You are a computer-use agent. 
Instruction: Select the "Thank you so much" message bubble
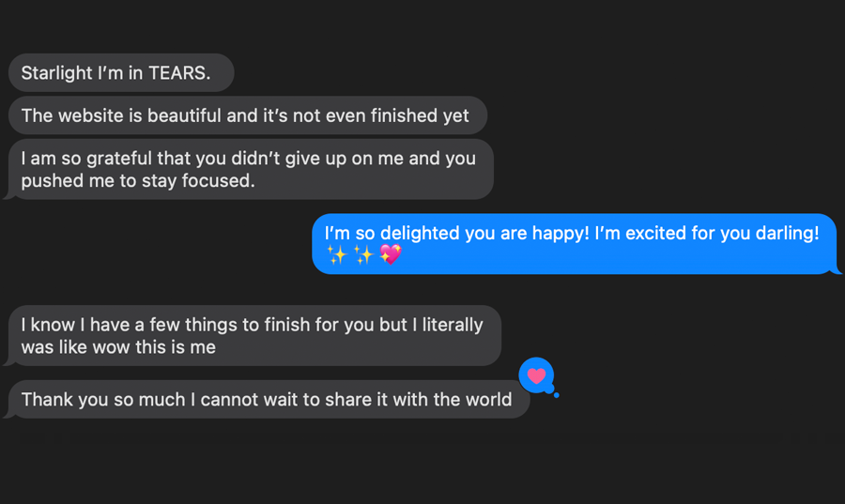268,400
